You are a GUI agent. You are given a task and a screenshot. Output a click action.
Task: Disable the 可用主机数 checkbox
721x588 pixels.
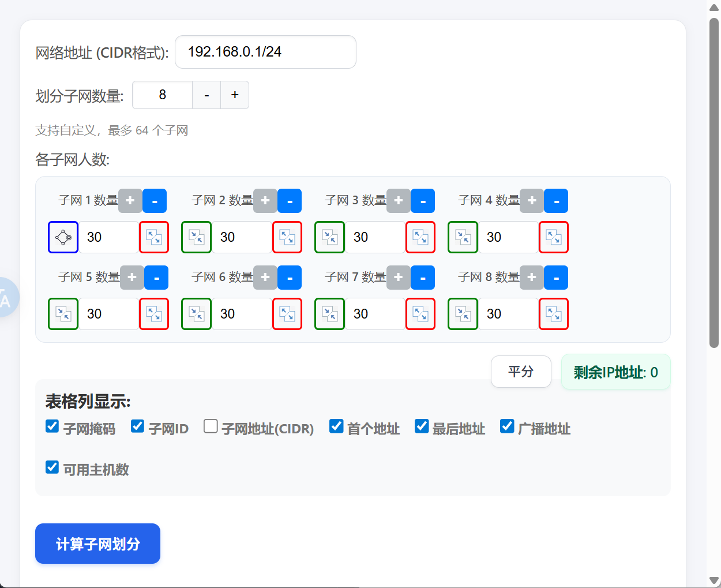pos(52,467)
